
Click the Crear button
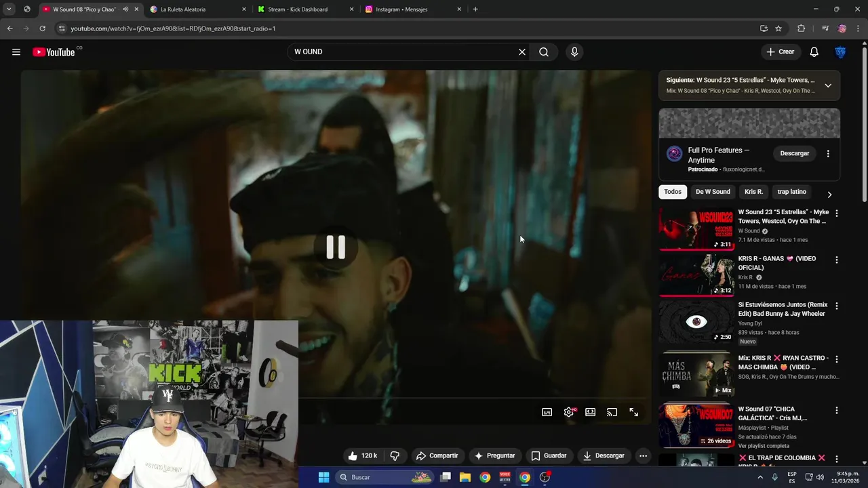(780, 52)
